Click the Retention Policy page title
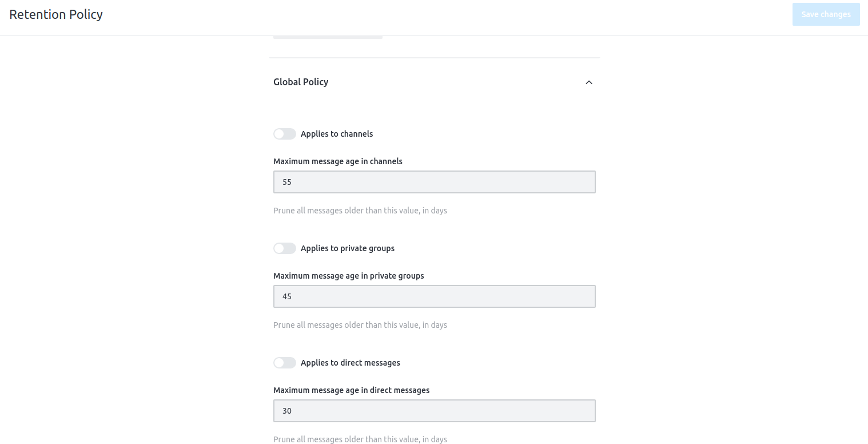Image resolution: width=868 pixels, height=444 pixels. tap(56, 14)
